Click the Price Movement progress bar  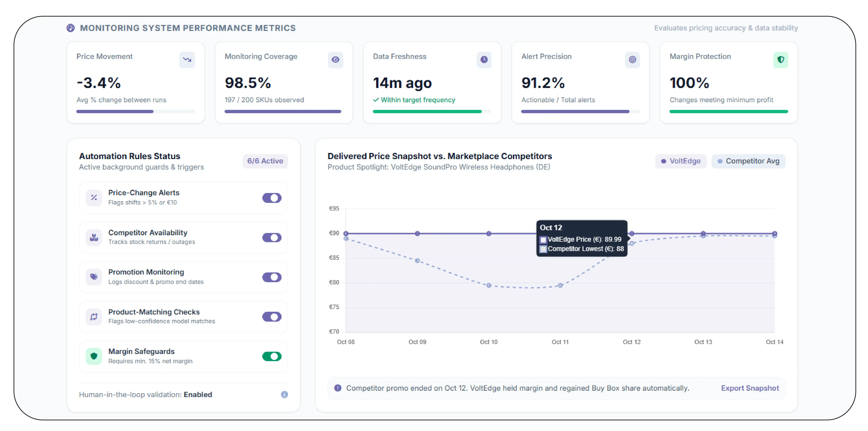135,112
